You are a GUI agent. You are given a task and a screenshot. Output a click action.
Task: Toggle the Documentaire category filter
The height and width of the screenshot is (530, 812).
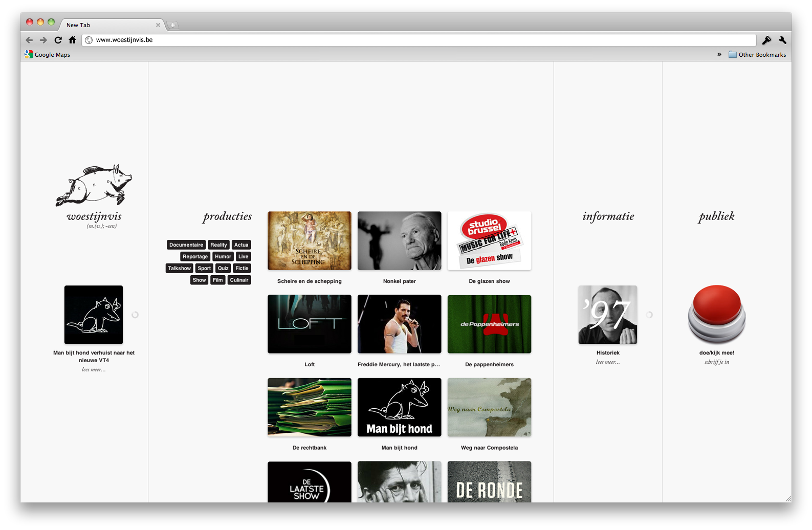186,245
